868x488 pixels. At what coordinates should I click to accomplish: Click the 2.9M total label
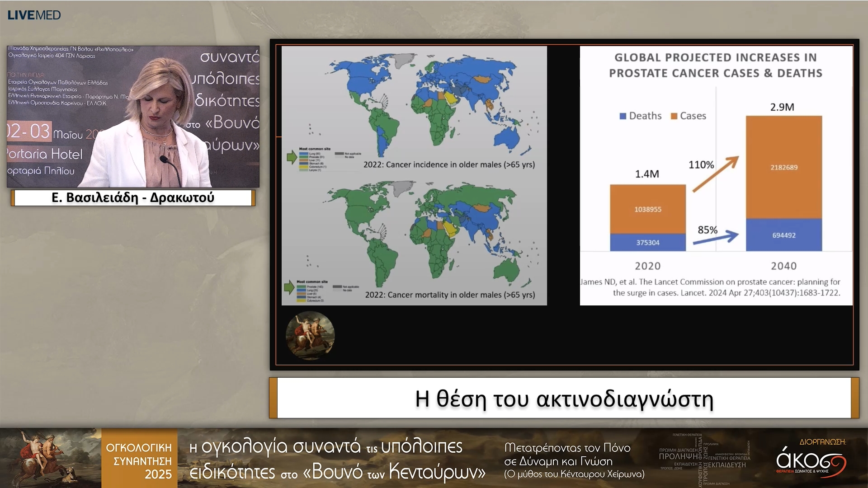tap(782, 107)
